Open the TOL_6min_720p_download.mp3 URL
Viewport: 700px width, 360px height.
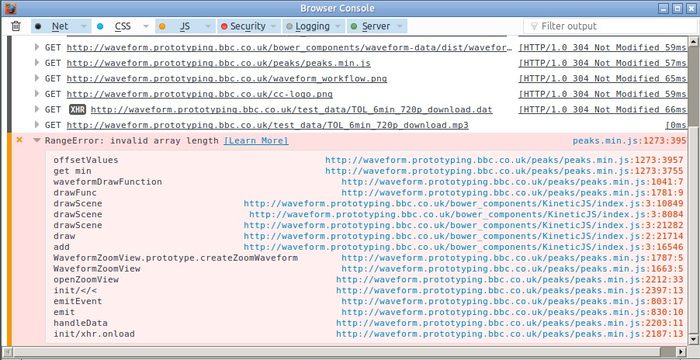coord(267,125)
